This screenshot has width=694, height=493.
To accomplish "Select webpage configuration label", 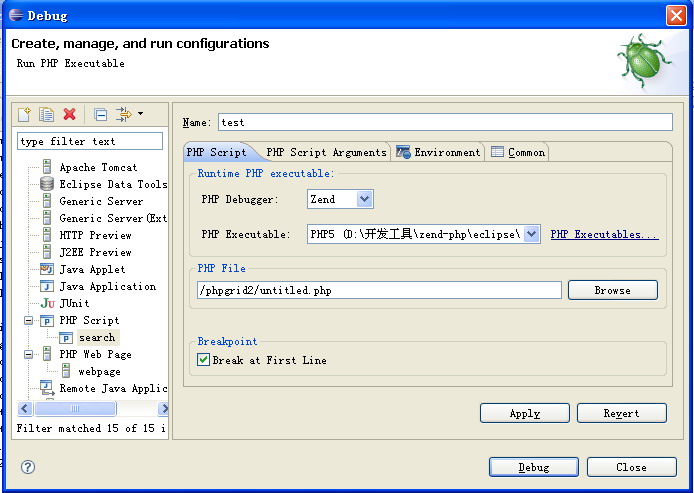I will (x=100, y=371).
